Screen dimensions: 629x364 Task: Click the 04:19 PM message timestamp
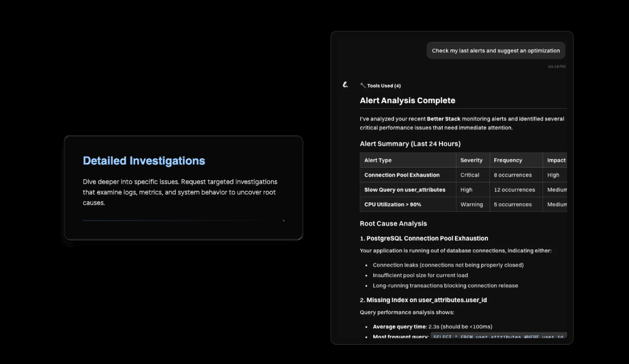click(x=557, y=67)
